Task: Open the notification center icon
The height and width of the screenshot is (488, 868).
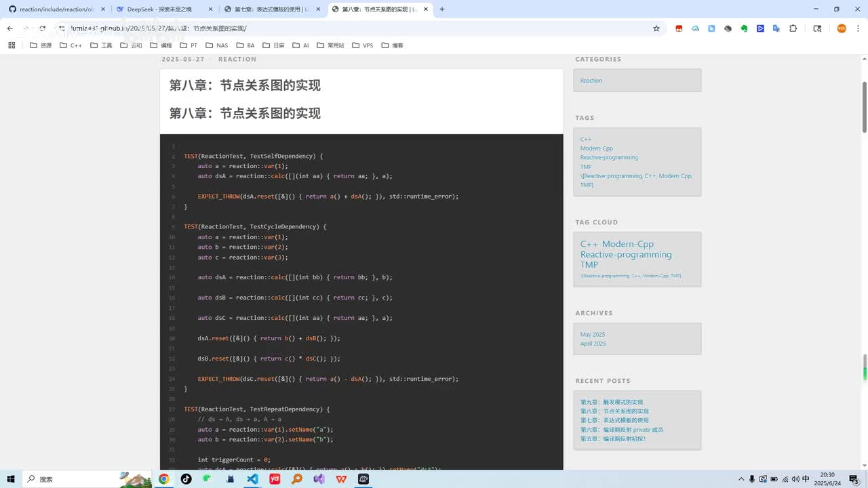Action: (x=854, y=479)
